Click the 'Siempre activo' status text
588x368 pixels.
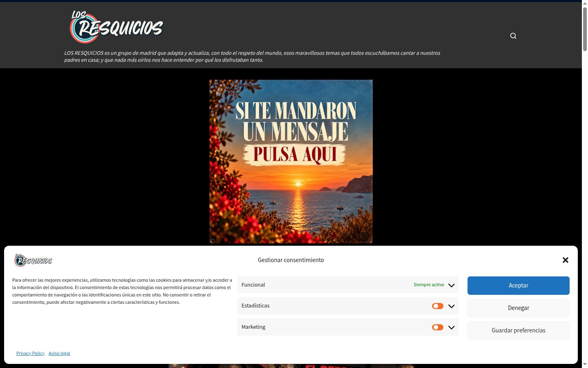click(429, 285)
